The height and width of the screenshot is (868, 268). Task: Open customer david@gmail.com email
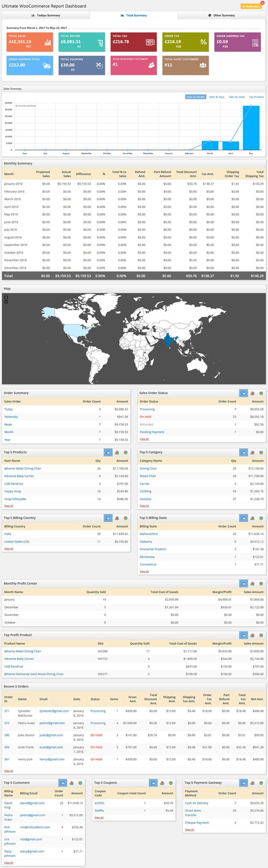tap(32, 803)
